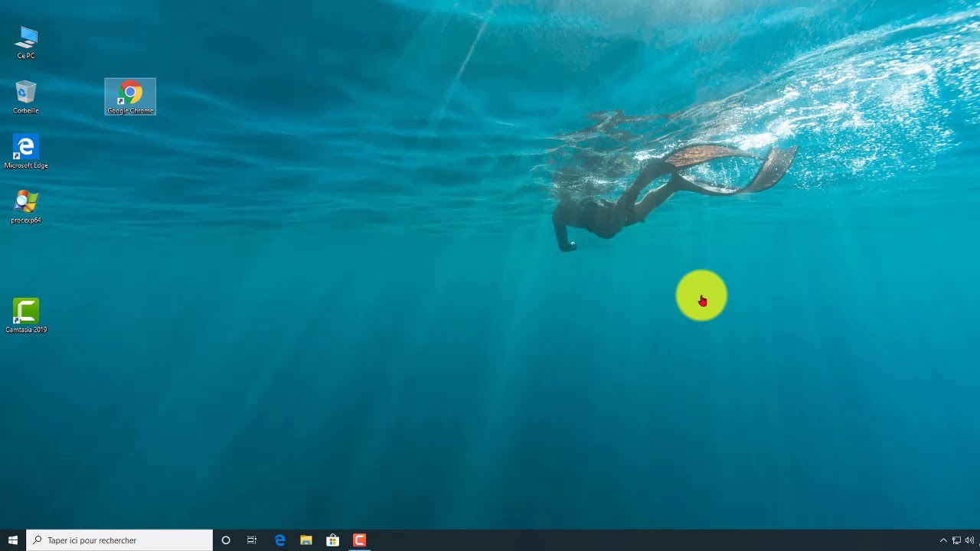The image size is (980, 551).
Task: Open Cortana from the taskbar circle
Action: coord(226,540)
